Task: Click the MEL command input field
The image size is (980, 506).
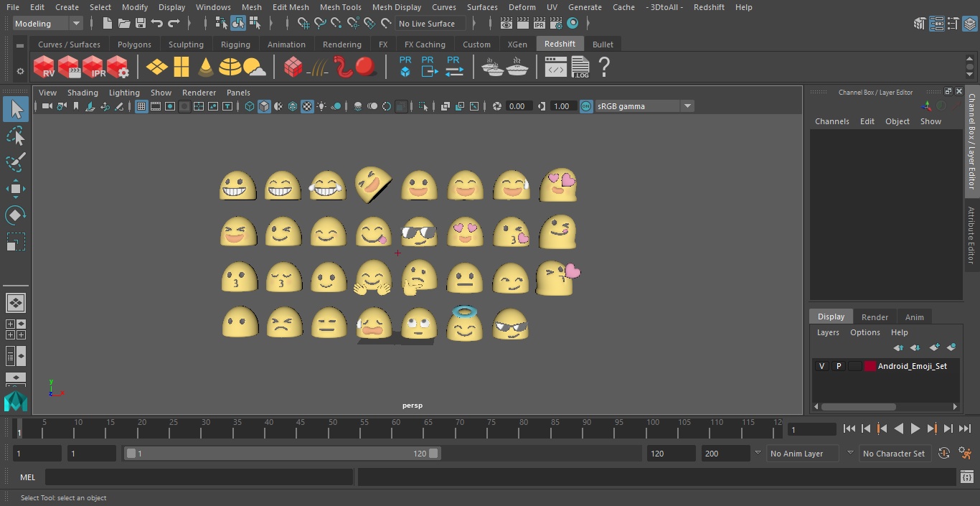Action: tap(199, 477)
